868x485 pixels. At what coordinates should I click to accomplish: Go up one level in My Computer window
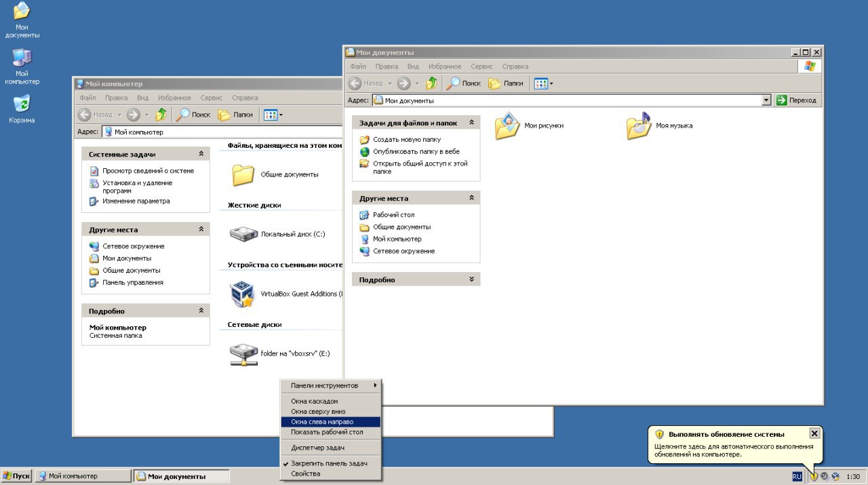pyautogui.click(x=161, y=115)
